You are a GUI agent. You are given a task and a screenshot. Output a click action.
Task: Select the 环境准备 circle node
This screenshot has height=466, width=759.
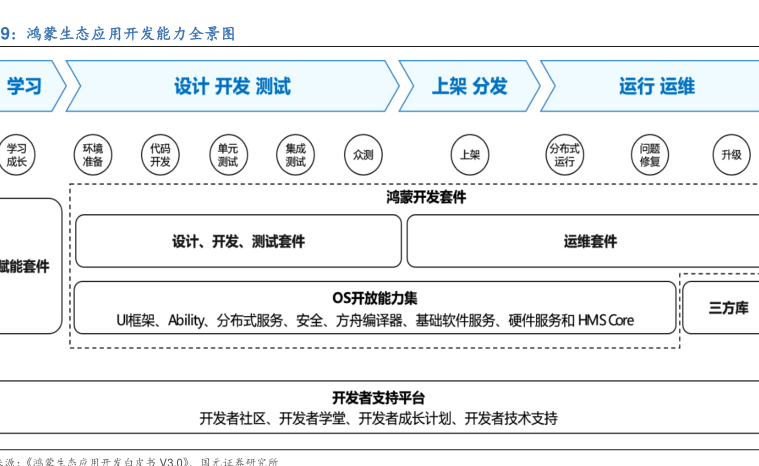pyautogui.click(x=93, y=155)
